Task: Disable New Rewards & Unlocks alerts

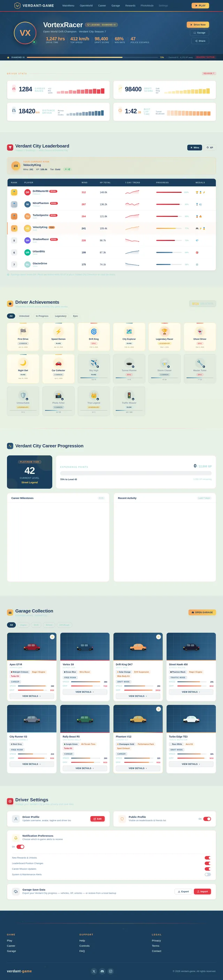Action: [x=207, y=858]
